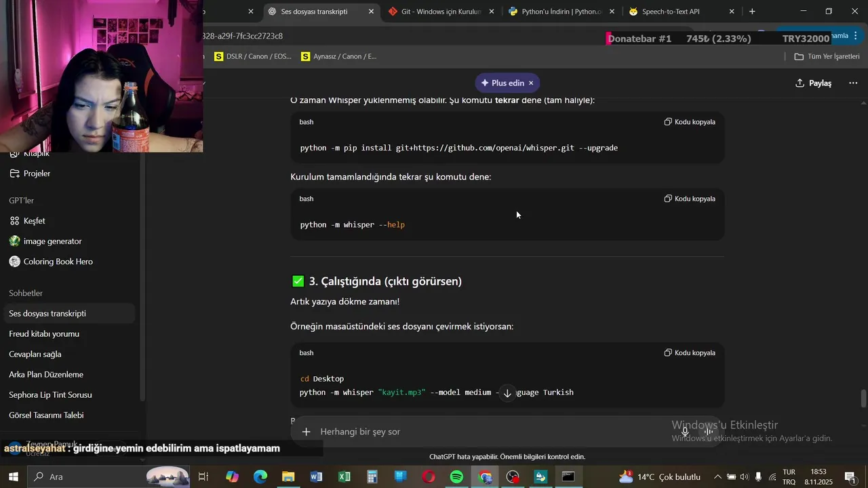Open the network tray icon
Screen dimensions: 868x488
[772, 477]
